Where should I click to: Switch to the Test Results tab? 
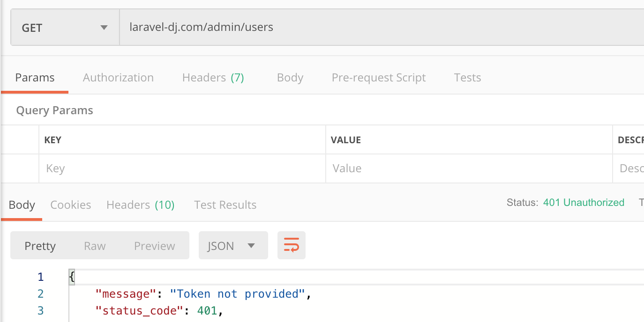225,205
